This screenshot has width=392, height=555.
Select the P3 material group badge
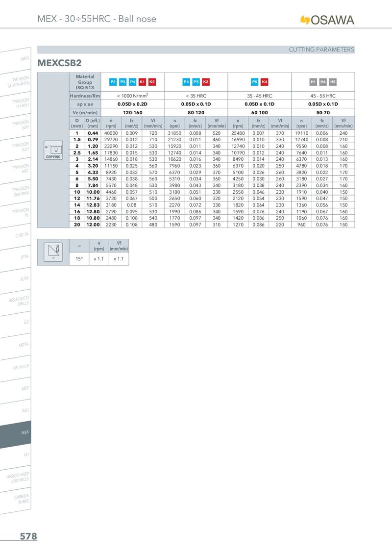(122, 82)
